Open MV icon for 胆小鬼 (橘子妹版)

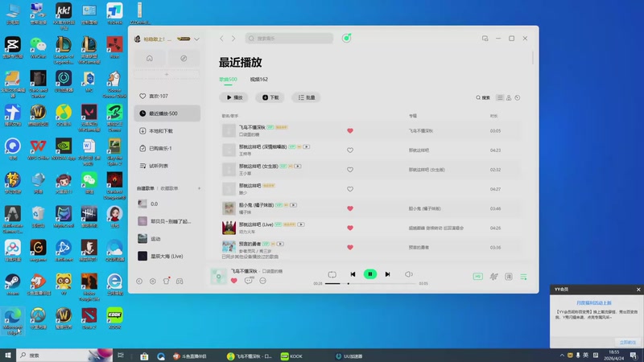[x=293, y=205]
